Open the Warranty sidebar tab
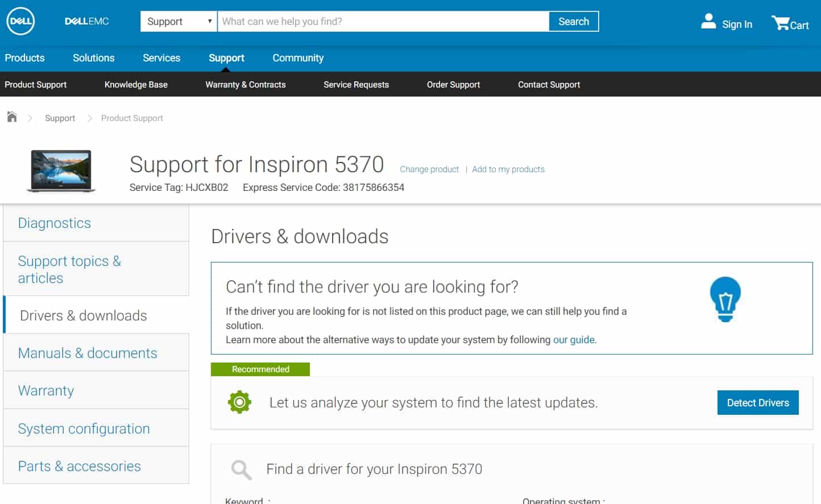The width and height of the screenshot is (821, 504). tap(96, 390)
